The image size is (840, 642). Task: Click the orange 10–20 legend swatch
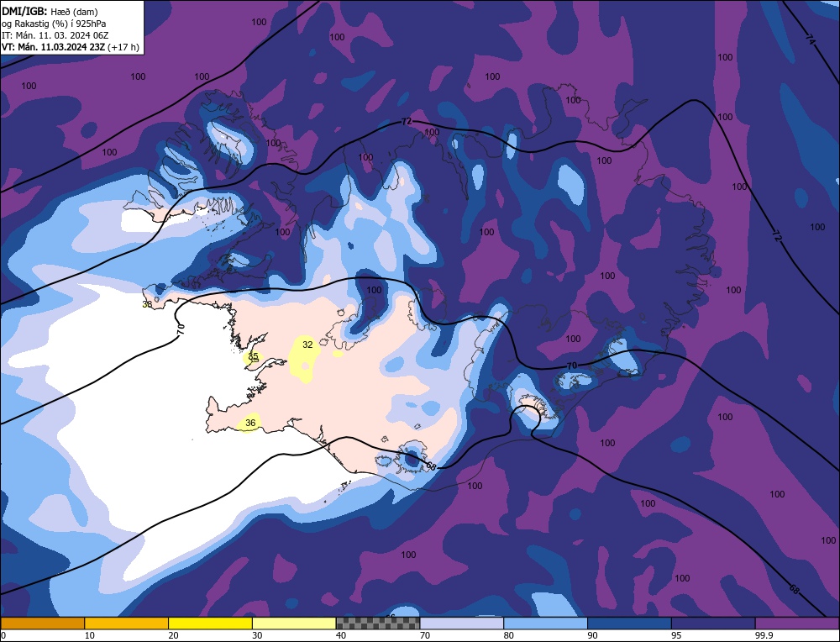[x=127, y=623]
